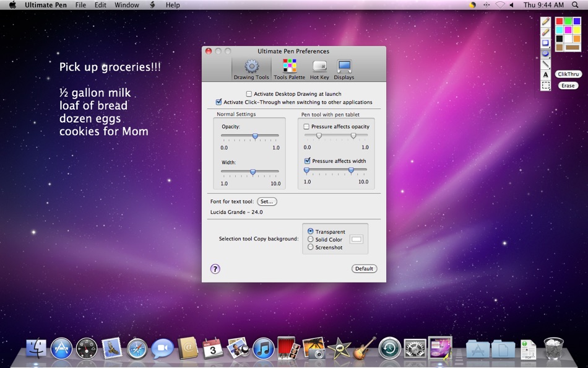
Task: Toggle the ClikThru button in the palette
Action: coord(568,74)
